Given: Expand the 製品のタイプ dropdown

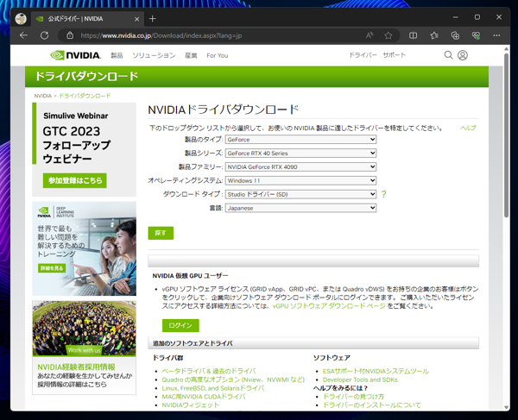Looking at the screenshot, I should (300, 139).
